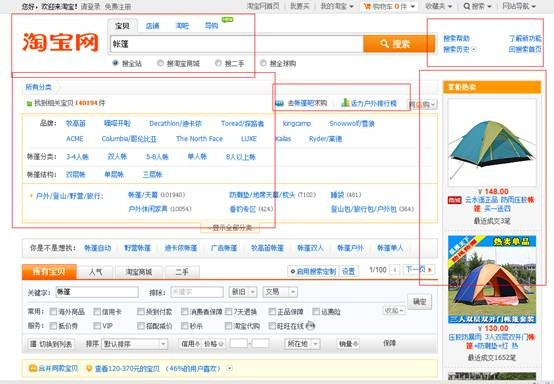Click the green dome tent product thumbnail
The height and width of the screenshot is (384, 554).
click(492, 143)
